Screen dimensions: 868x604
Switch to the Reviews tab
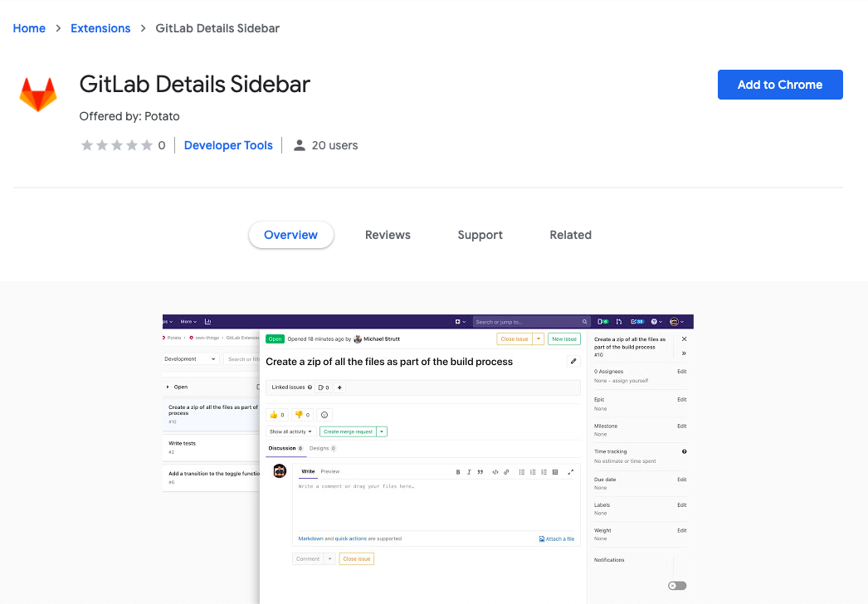tap(388, 235)
